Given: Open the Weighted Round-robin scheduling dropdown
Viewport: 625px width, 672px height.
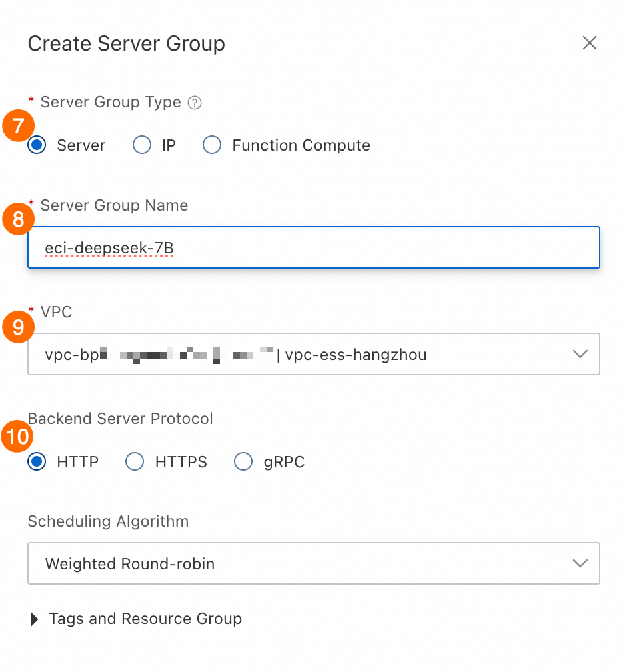Looking at the screenshot, I should tap(313, 563).
